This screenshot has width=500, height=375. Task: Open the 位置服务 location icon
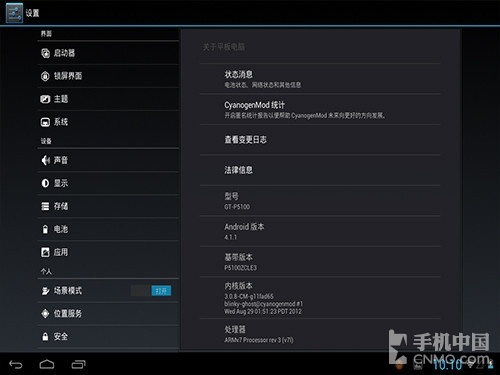(x=45, y=314)
